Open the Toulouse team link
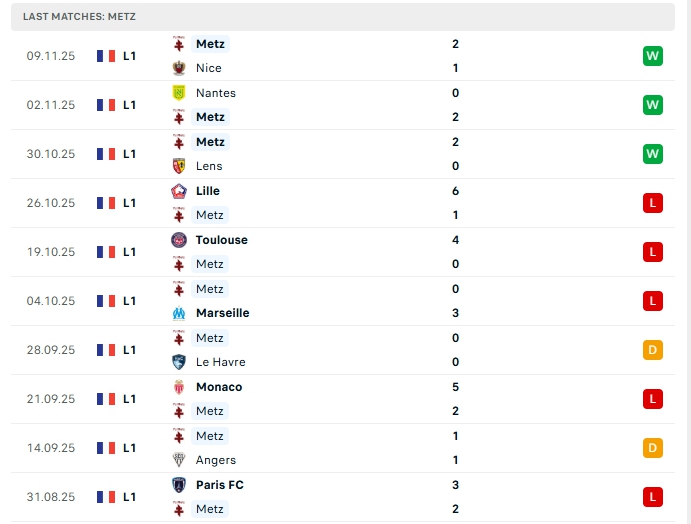This screenshot has height=524, width=691. pyautogui.click(x=221, y=240)
